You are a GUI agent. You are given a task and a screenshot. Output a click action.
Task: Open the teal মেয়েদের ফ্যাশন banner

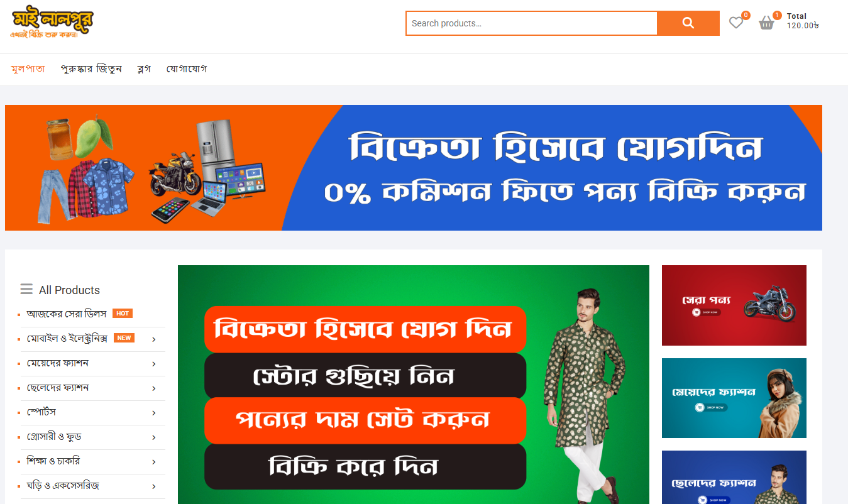point(734,398)
